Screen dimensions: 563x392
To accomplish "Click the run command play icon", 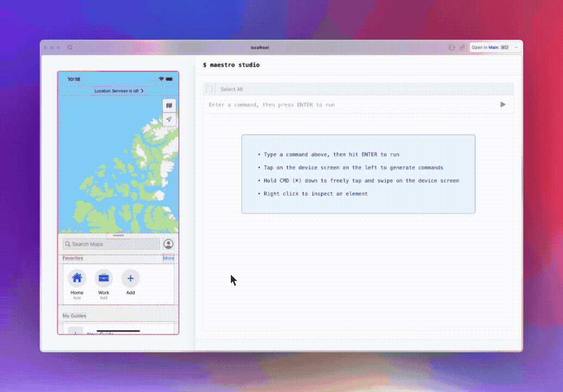I will pyautogui.click(x=503, y=105).
